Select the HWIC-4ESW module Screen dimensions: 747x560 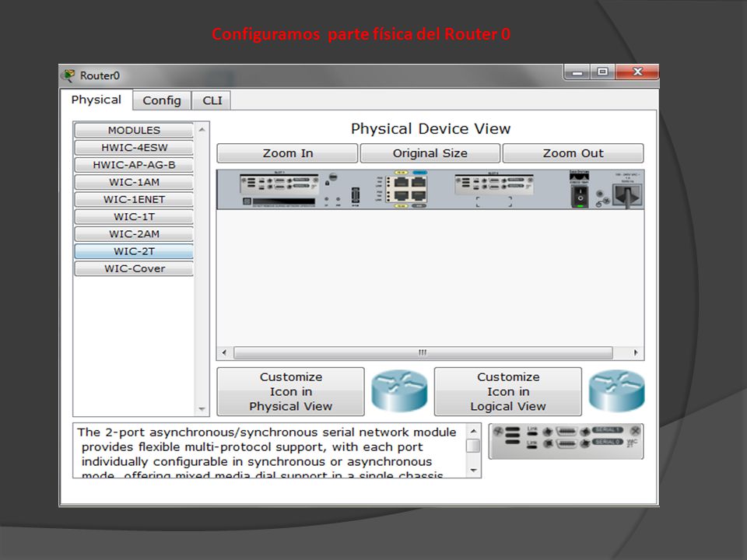click(x=134, y=148)
